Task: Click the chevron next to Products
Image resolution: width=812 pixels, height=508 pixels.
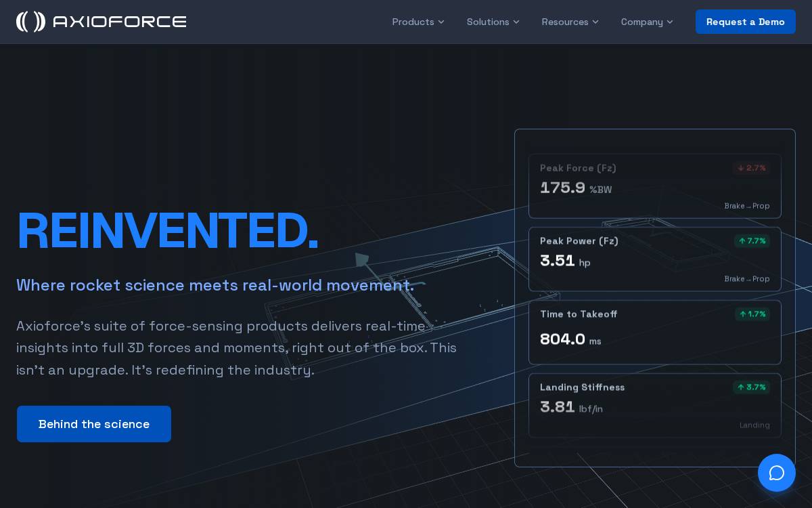Action: [441, 22]
